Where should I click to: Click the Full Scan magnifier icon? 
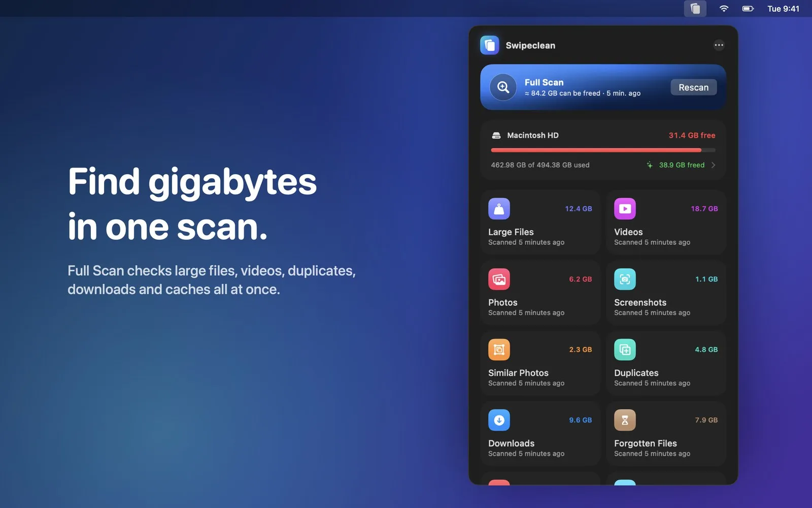(503, 87)
